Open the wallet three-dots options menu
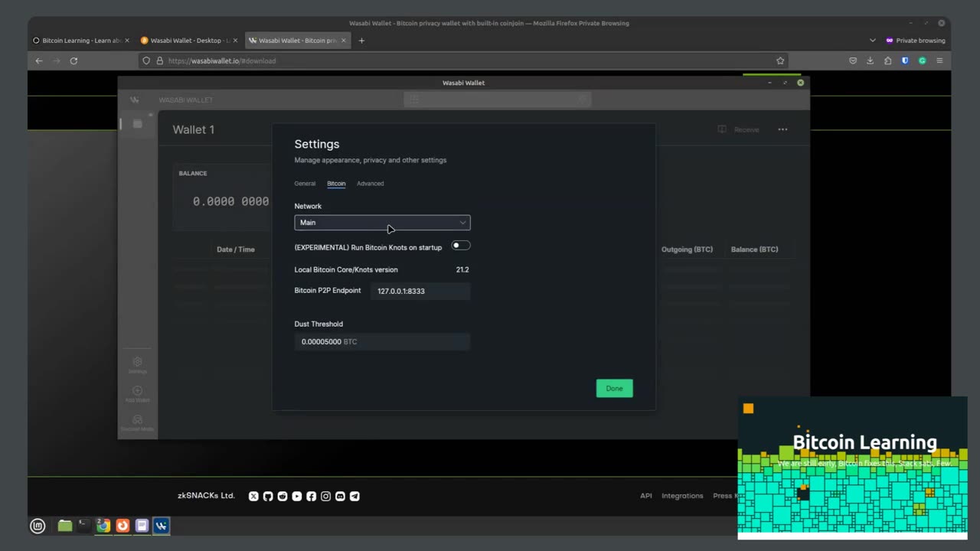The width and height of the screenshot is (980, 551). click(x=782, y=129)
